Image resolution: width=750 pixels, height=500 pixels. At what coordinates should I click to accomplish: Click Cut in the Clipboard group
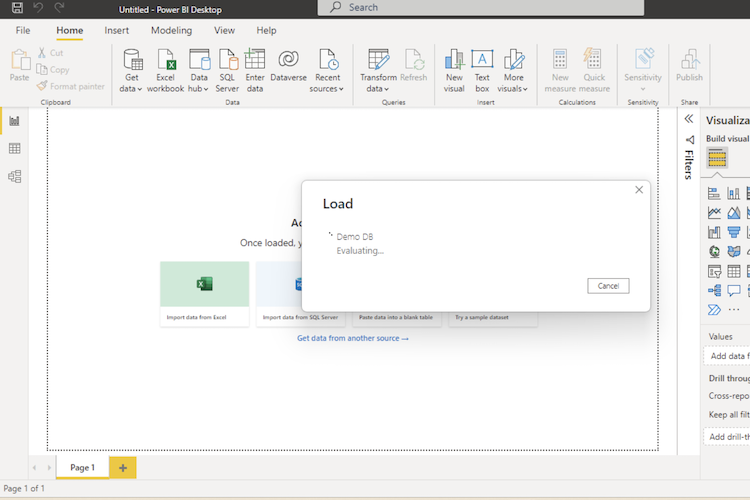(51, 53)
